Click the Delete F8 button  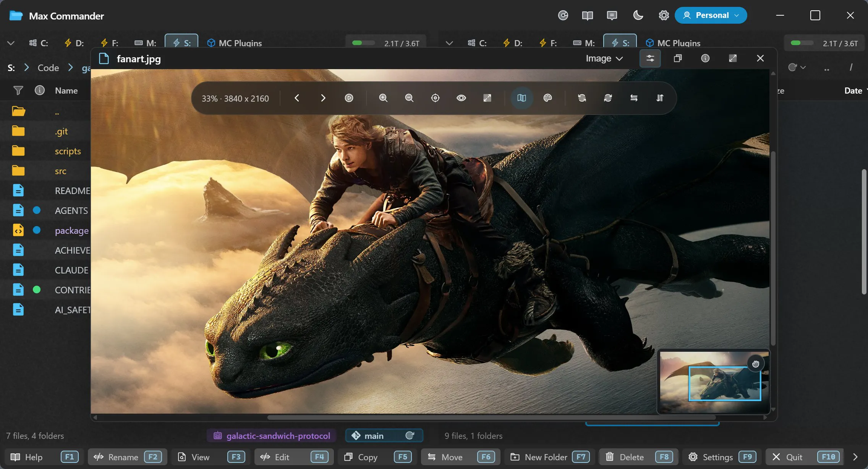pos(639,457)
